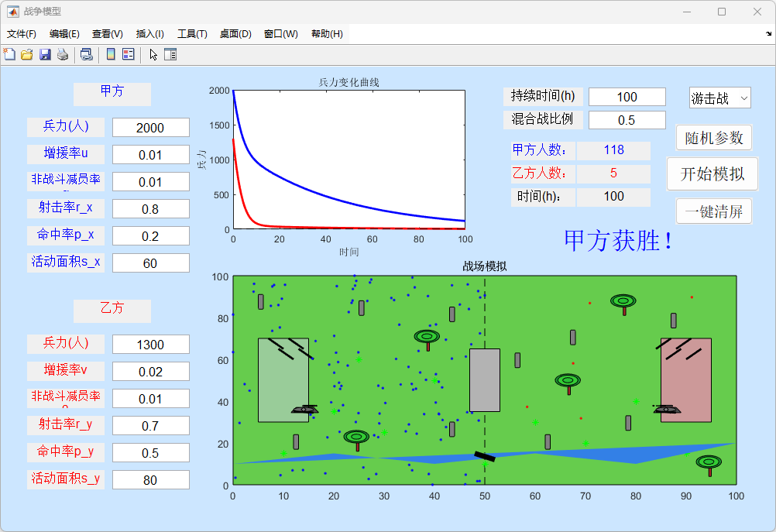Click the 甲方 射击率r_x input field
Viewport: 776px width, 532px height.
pos(150,209)
